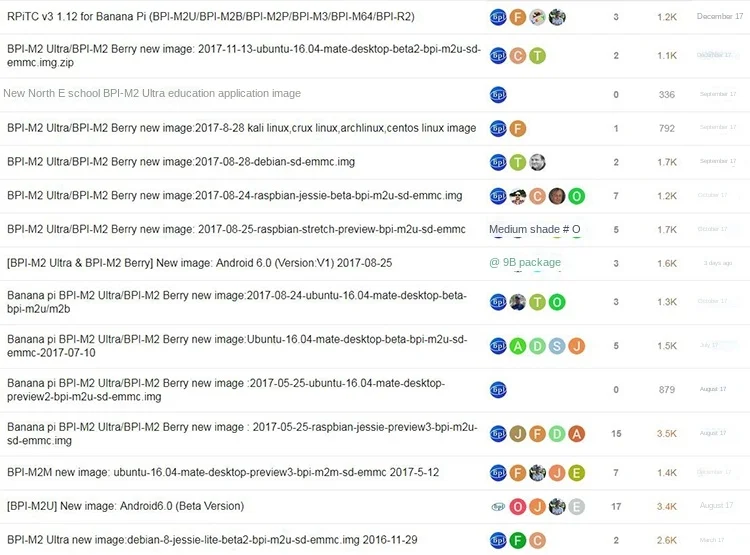750x555 pixels.
Task: Click green T avatar in the 2017-08-28-debian row
Action: pyautogui.click(x=518, y=163)
